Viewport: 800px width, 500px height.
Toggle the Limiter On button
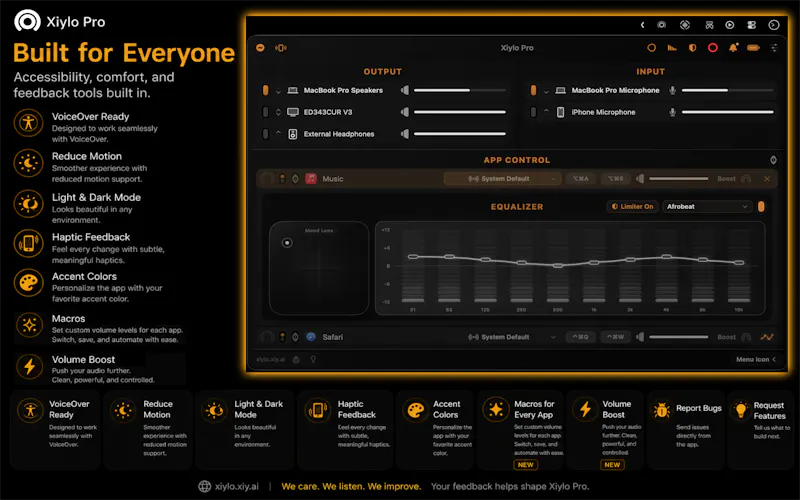coord(632,207)
